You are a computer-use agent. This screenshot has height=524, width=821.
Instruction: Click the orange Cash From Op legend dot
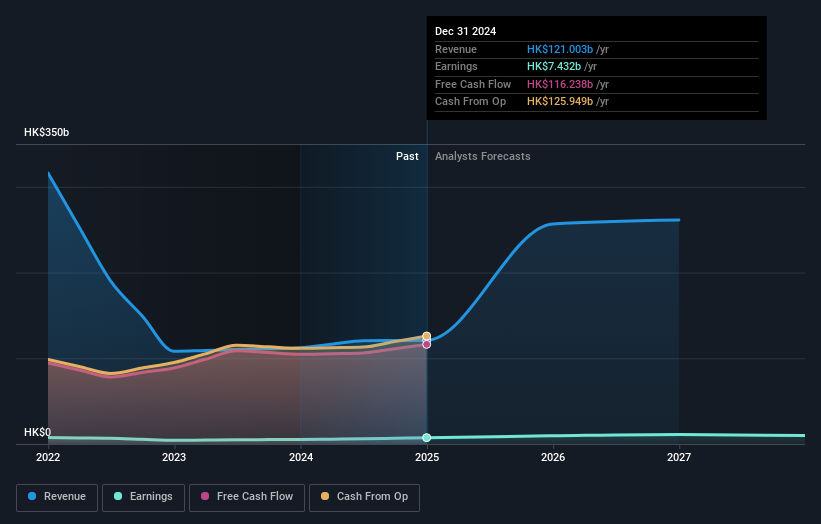point(325,496)
